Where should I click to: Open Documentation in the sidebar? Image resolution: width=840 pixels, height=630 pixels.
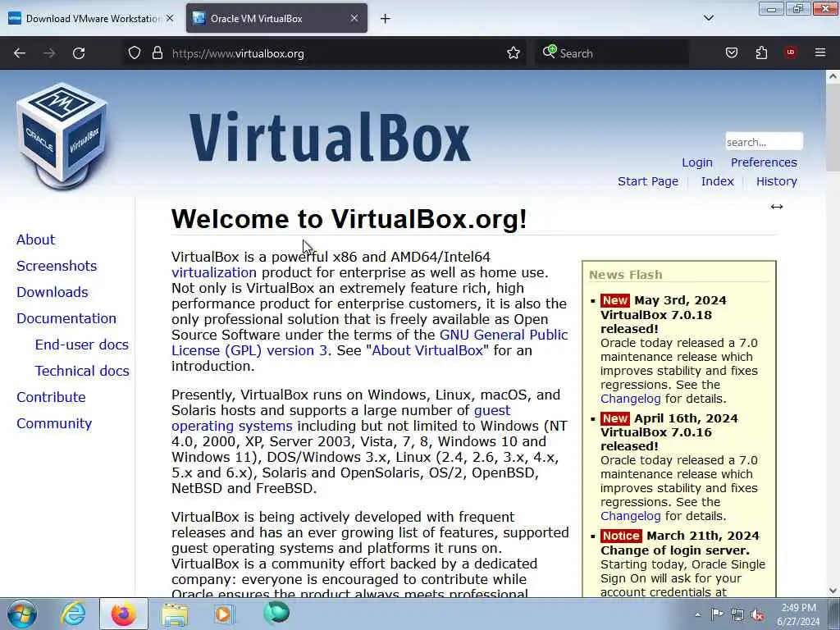click(66, 318)
